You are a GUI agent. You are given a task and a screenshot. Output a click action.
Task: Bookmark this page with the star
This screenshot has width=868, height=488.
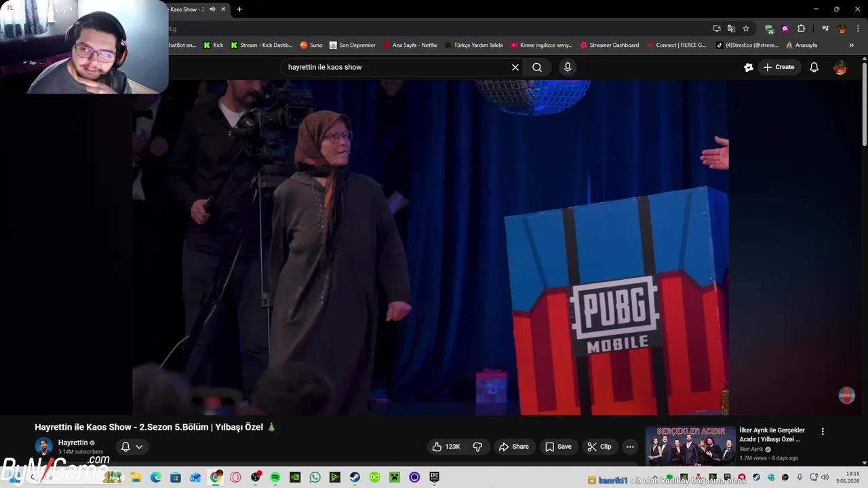pos(746,28)
